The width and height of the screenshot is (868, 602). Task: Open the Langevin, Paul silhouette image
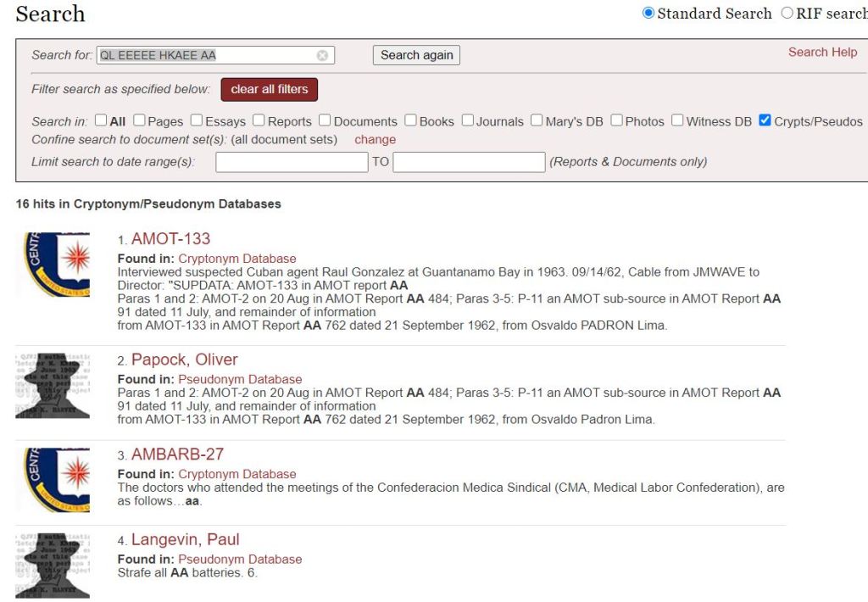(53, 566)
